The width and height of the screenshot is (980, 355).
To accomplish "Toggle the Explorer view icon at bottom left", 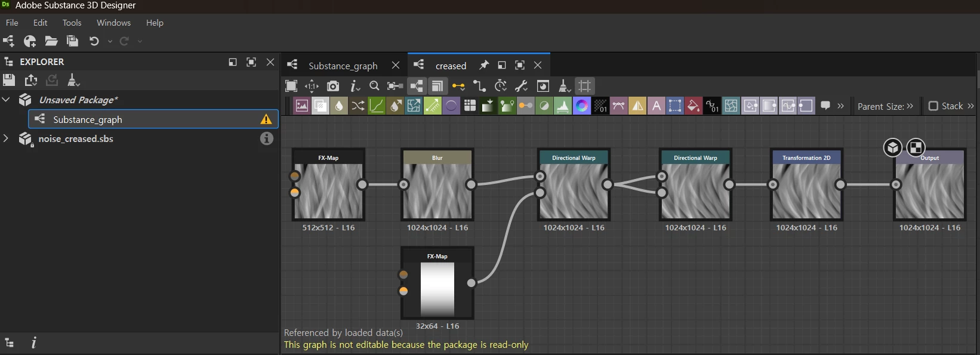I will click(x=10, y=342).
